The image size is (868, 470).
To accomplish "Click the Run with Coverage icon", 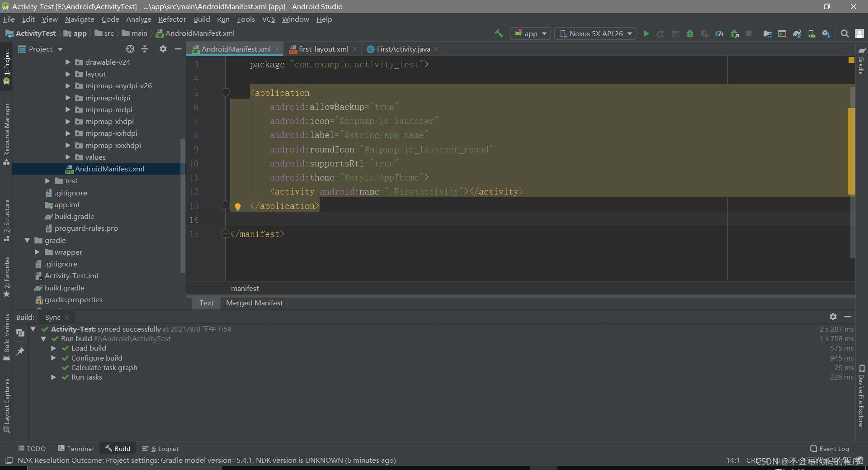I will (704, 33).
